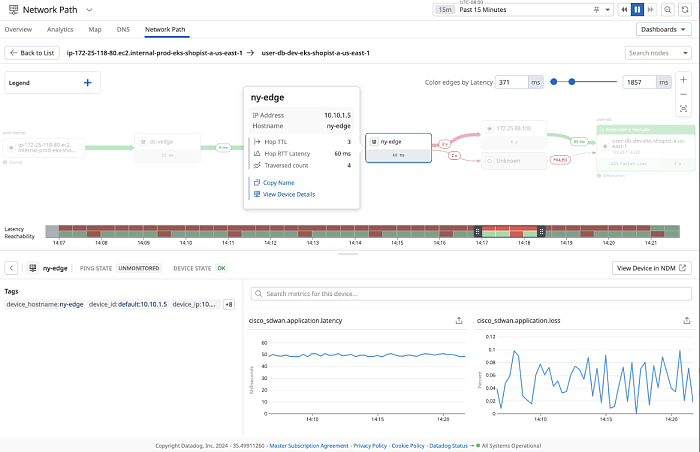Expand the Legend panel with plus

[87, 83]
